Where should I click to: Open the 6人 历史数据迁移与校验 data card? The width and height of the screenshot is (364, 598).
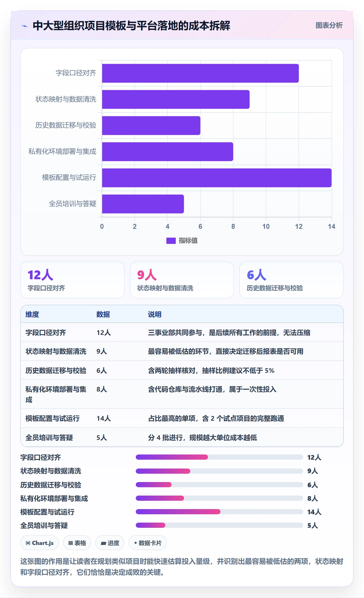pyautogui.click(x=291, y=280)
